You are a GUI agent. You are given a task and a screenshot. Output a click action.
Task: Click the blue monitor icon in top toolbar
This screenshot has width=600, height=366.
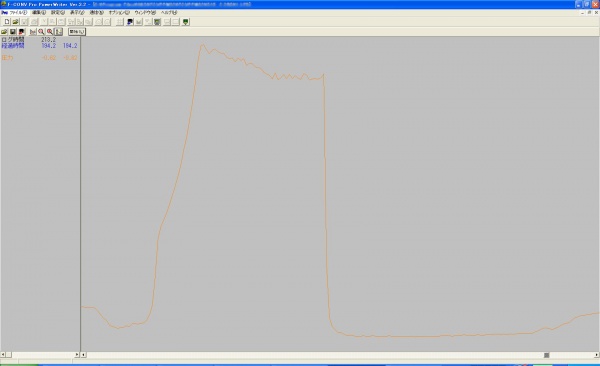130,22
